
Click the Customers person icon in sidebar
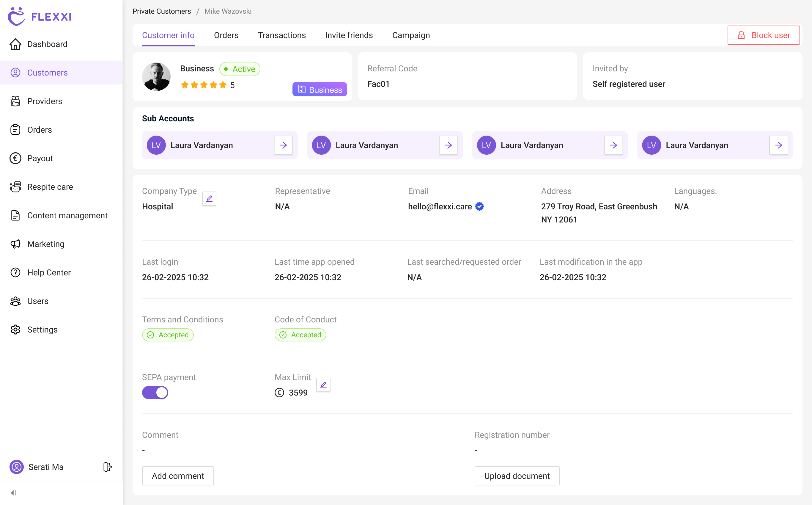click(x=15, y=73)
